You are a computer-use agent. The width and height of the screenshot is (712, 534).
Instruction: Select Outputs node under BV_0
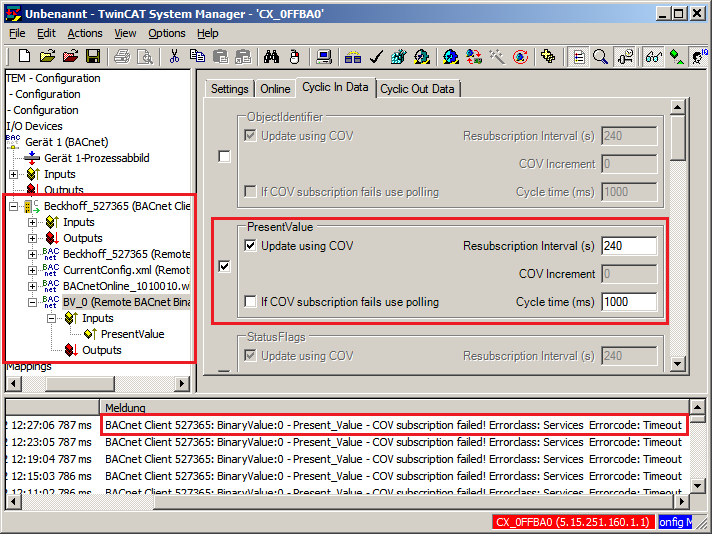pos(102,350)
